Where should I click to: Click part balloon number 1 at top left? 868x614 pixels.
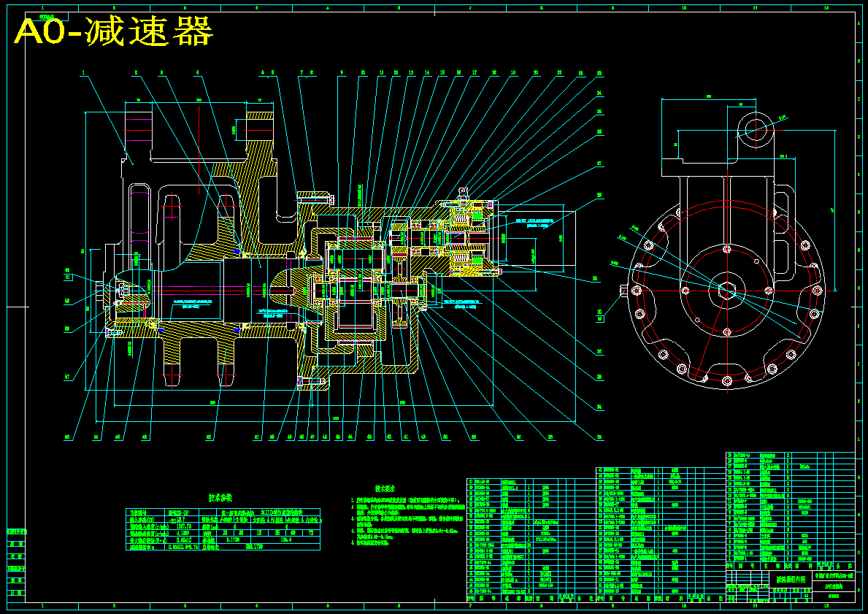(84, 72)
